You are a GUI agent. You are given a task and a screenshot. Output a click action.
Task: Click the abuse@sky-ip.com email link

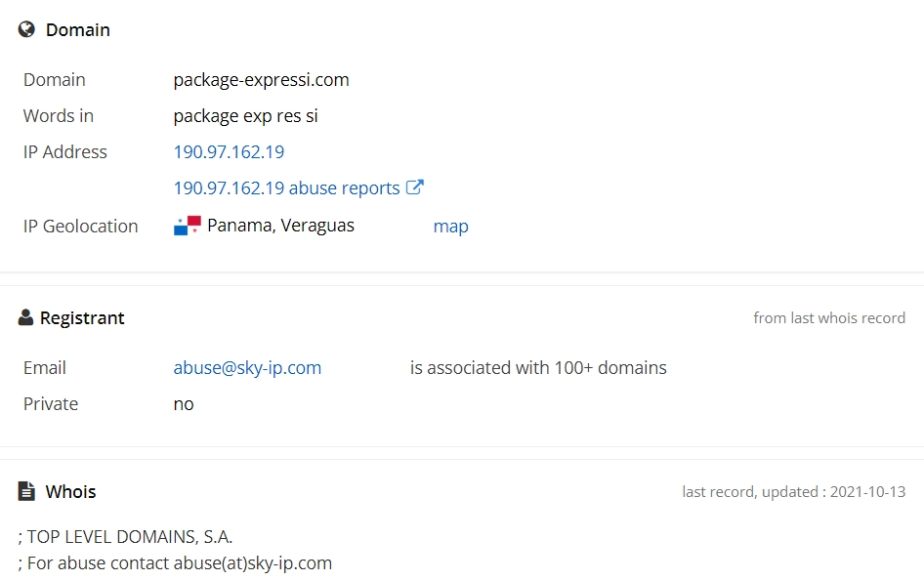[247, 368]
